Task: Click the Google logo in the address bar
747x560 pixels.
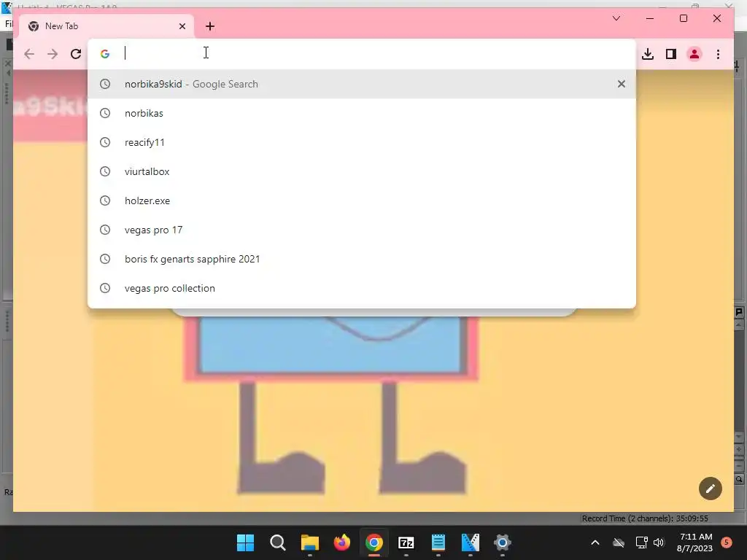Action: pos(105,54)
